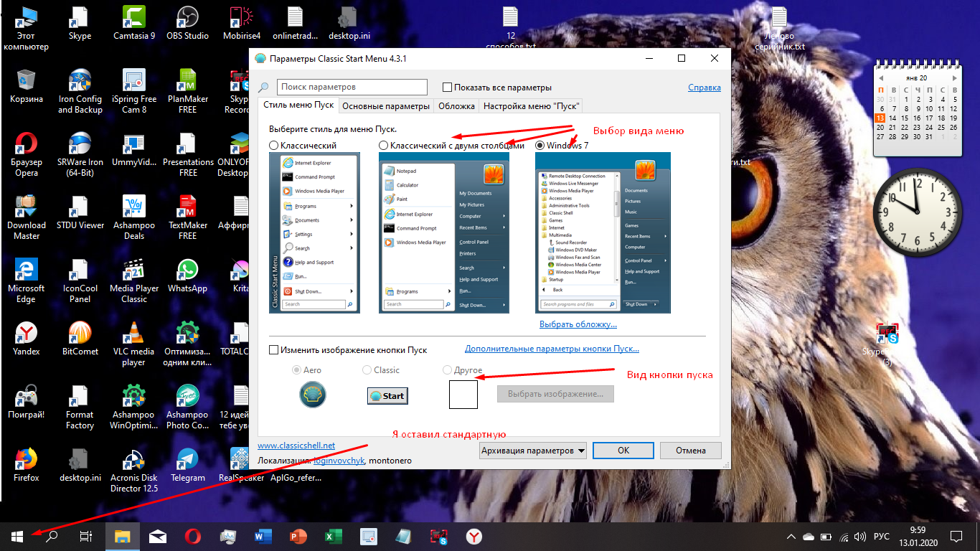Open the STDU Viewer desktop shortcut

tap(80, 212)
